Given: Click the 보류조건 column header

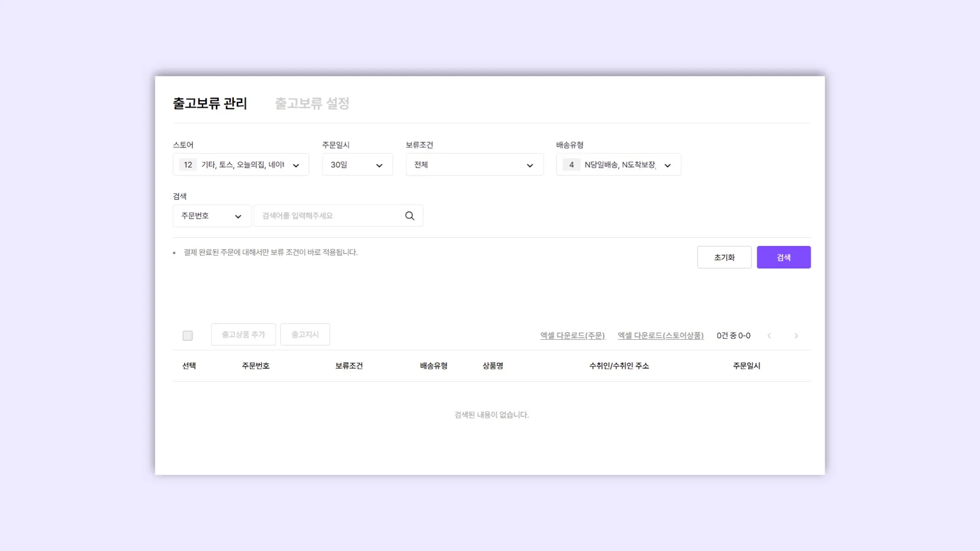Looking at the screenshot, I should [x=349, y=366].
